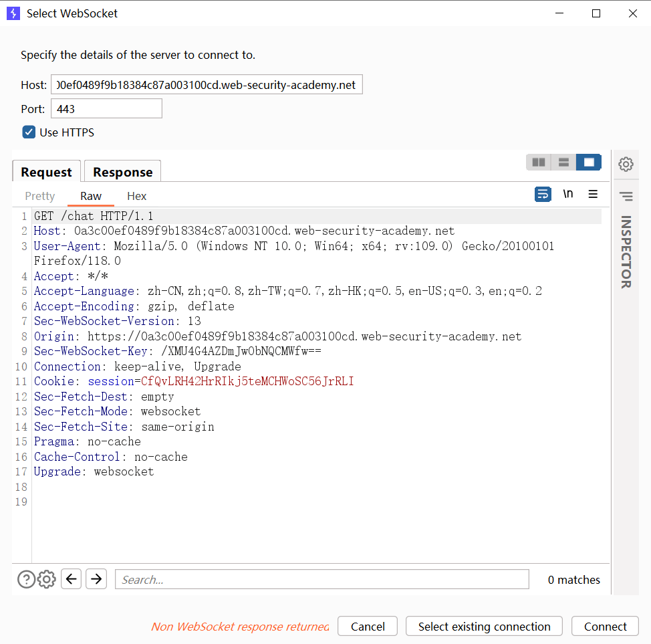Go to next search match arrow
This screenshot has height=644, width=651.
pyautogui.click(x=96, y=579)
